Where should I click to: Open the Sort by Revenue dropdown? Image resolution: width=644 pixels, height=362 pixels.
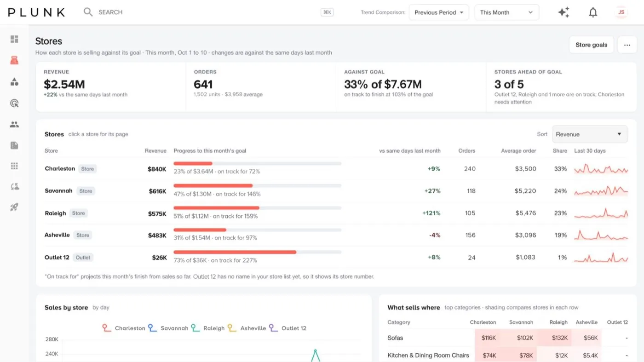tap(590, 134)
